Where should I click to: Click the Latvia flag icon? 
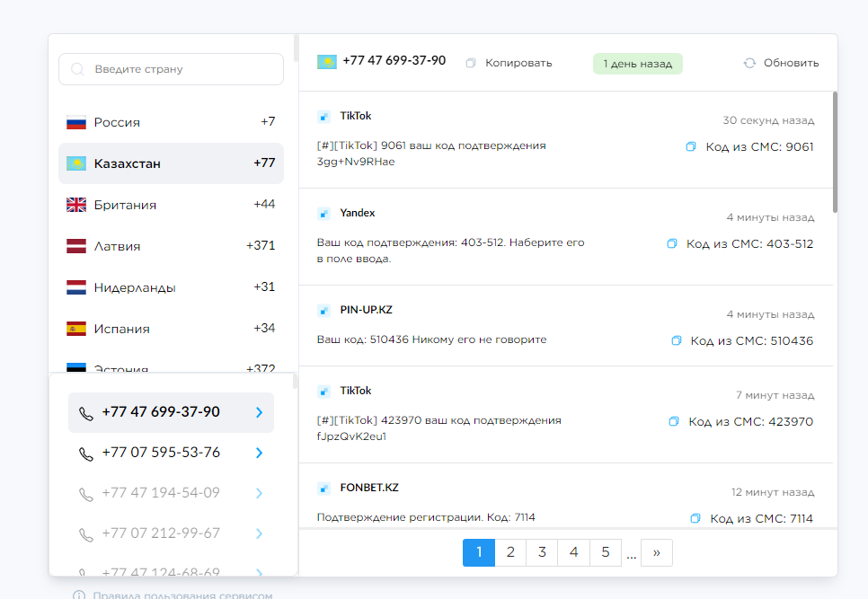click(x=76, y=246)
